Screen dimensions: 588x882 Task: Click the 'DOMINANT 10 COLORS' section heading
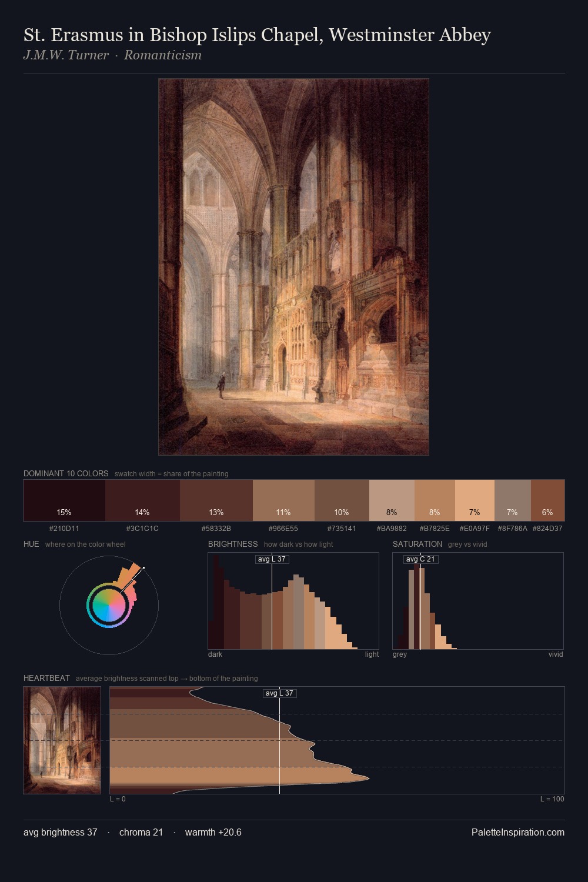(x=66, y=473)
